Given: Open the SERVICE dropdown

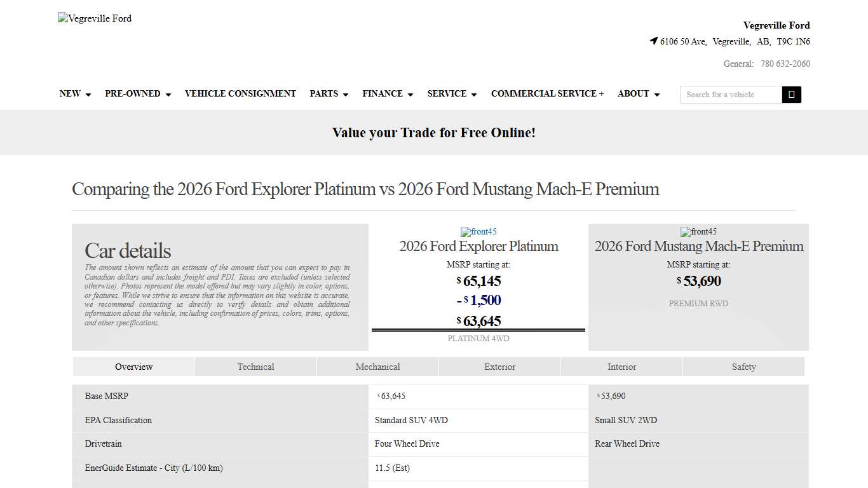Looking at the screenshot, I should pos(452,93).
